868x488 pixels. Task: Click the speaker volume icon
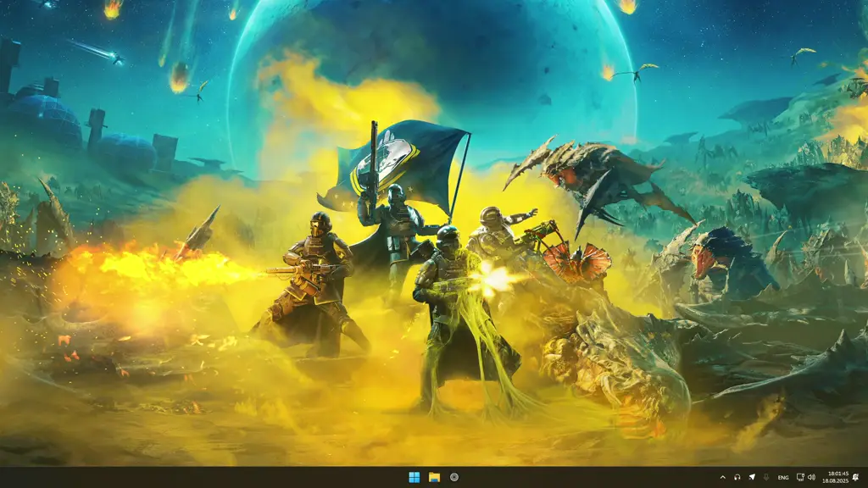point(811,477)
